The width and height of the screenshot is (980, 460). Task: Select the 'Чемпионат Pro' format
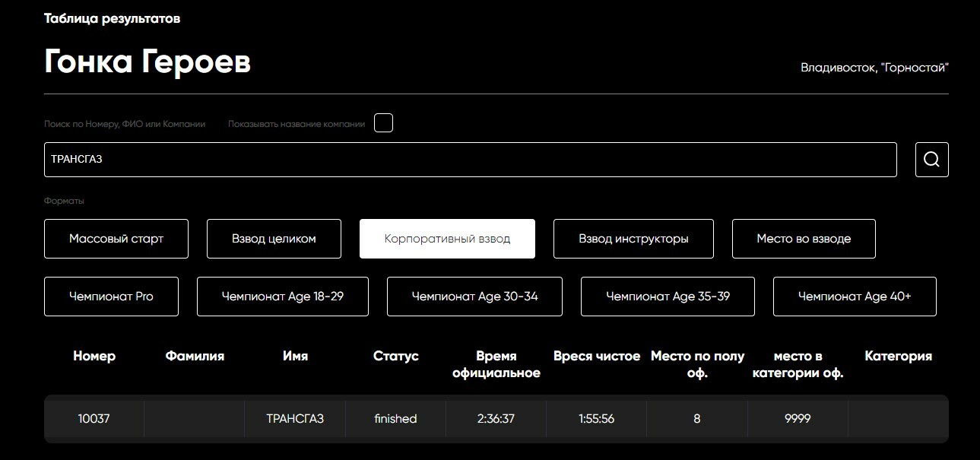pyautogui.click(x=111, y=297)
